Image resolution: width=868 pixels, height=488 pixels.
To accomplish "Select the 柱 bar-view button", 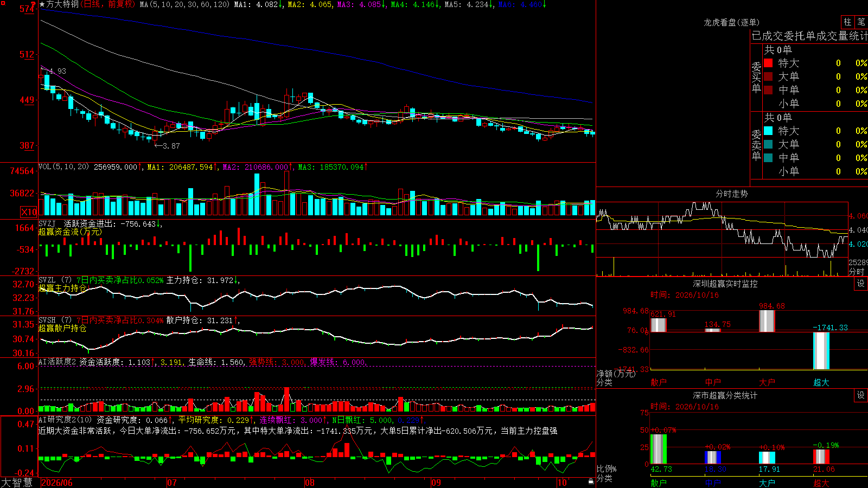I will pyautogui.click(x=847, y=22).
